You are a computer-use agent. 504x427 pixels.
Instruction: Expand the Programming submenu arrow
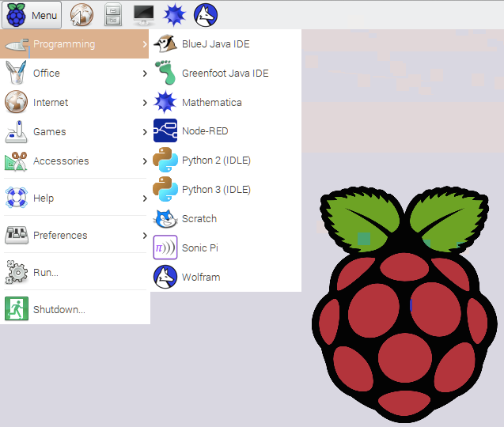coord(145,44)
